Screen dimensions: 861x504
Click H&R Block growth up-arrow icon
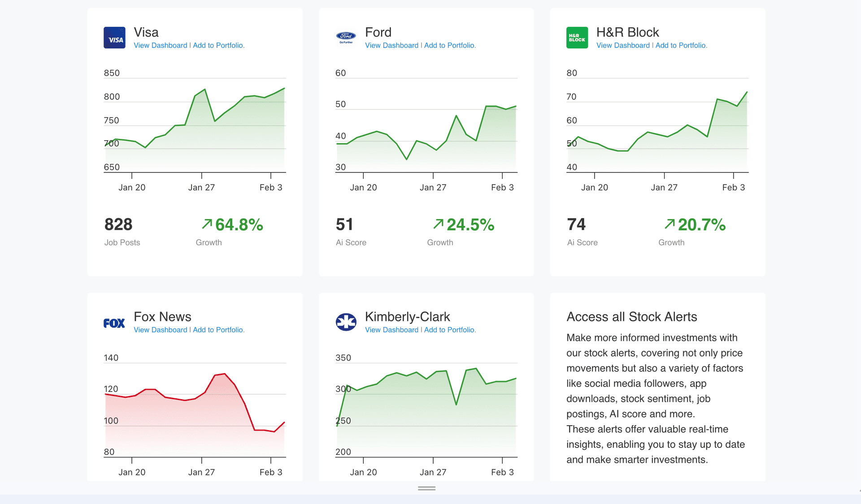[670, 224]
